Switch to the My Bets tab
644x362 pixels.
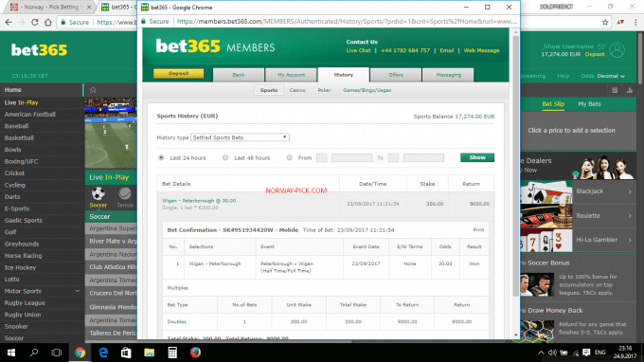point(589,104)
